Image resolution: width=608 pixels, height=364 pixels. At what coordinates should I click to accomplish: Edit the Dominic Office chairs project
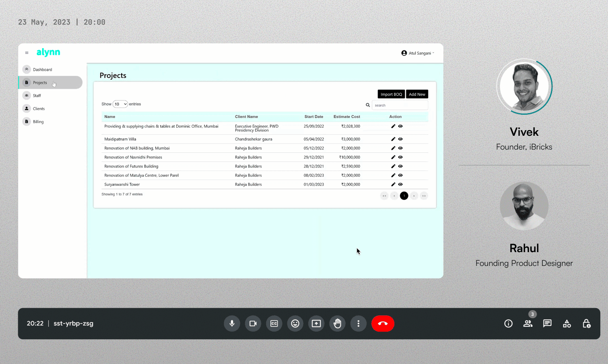(393, 126)
